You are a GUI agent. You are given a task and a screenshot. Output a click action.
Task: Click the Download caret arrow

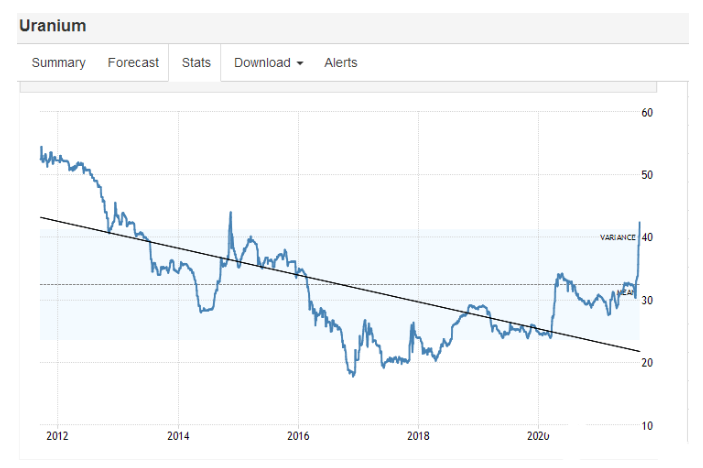point(299,63)
